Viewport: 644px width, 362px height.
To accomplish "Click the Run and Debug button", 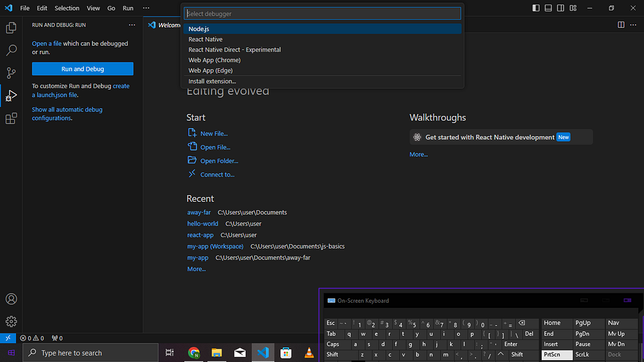I will [x=82, y=69].
